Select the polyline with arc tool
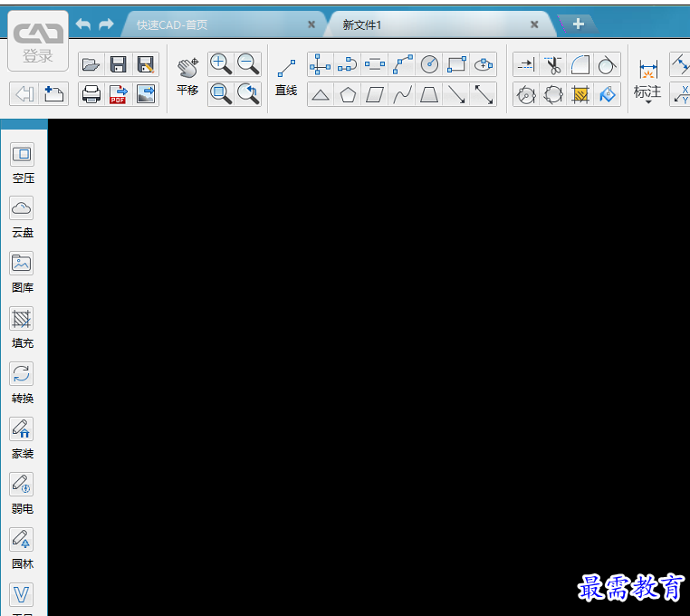Viewport: 690px width, 616px height. point(347,64)
